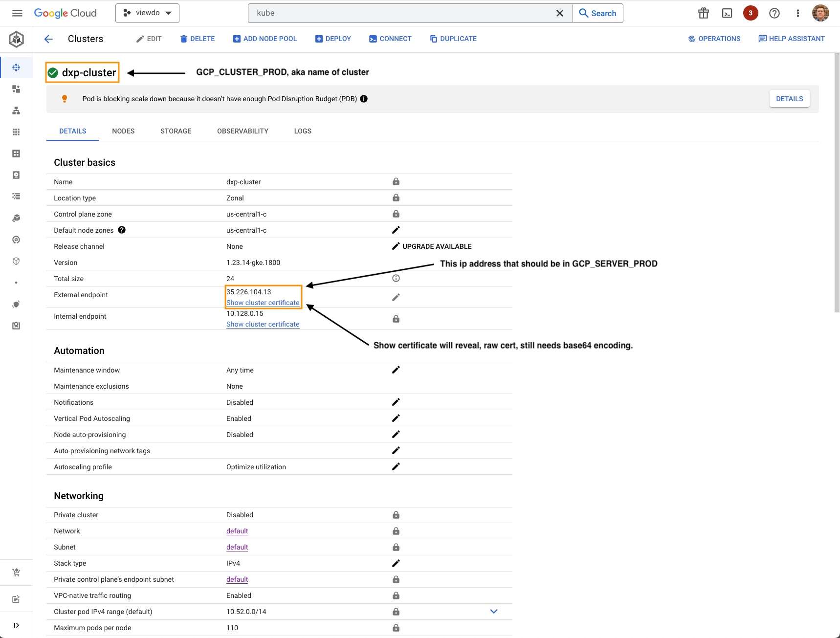Image resolution: width=840 pixels, height=638 pixels.
Task: Edit the Maintenance window setting
Action: click(x=396, y=370)
